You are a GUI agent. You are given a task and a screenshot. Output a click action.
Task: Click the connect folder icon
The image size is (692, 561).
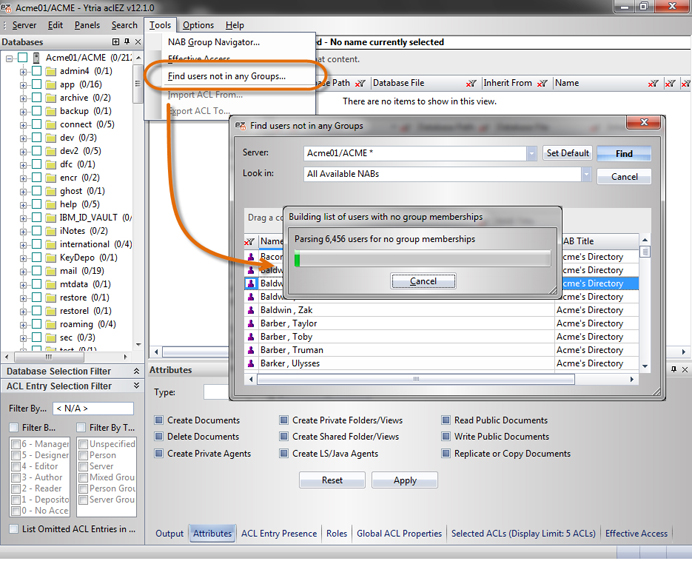(x=51, y=124)
